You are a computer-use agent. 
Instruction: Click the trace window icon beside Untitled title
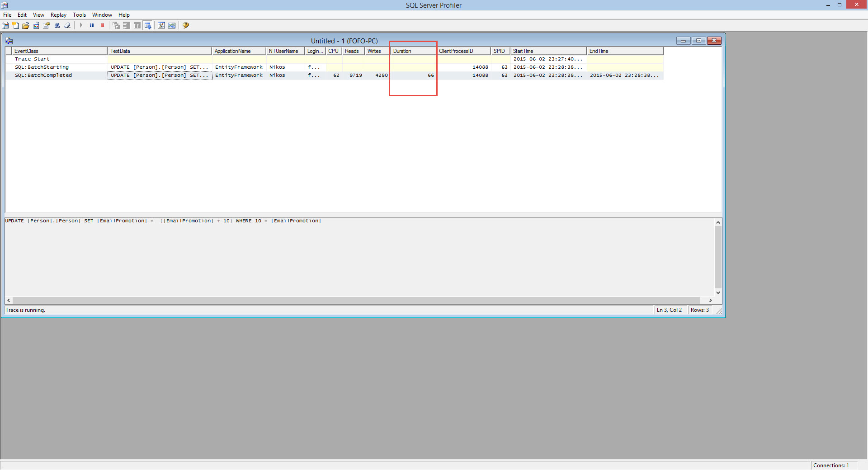pos(9,41)
